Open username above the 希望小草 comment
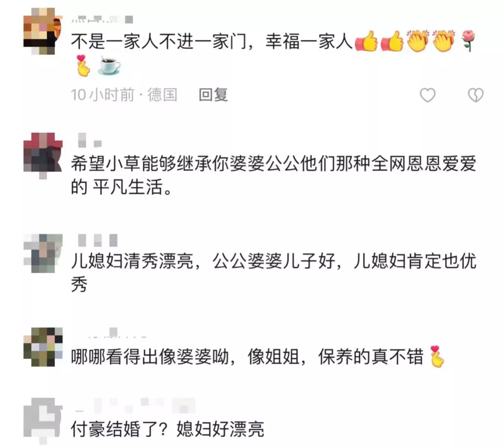The width and height of the screenshot is (504, 447). pyautogui.click(x=90, y=140)
